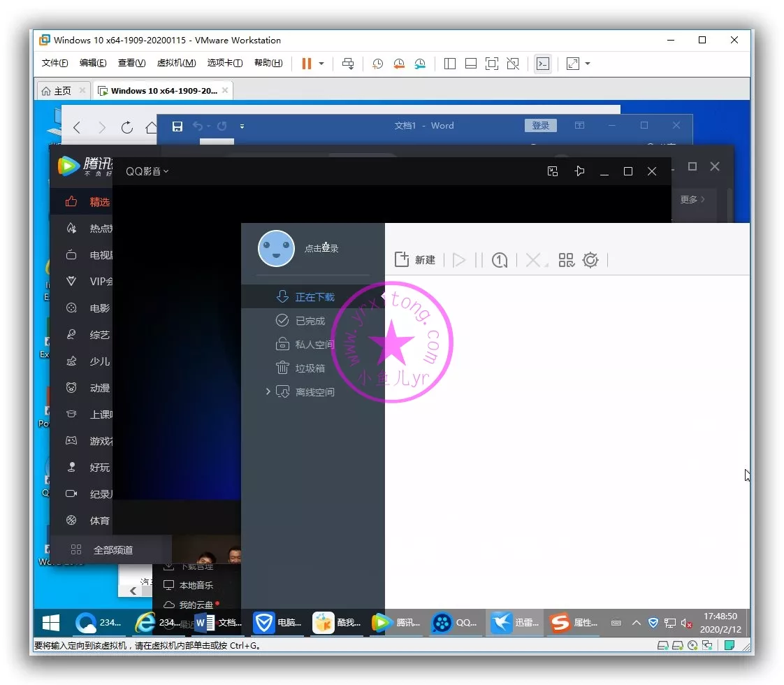Screen dimensions: 784x685
Task: Click the VMware take snapshot icon
Action: pos(377,64)
